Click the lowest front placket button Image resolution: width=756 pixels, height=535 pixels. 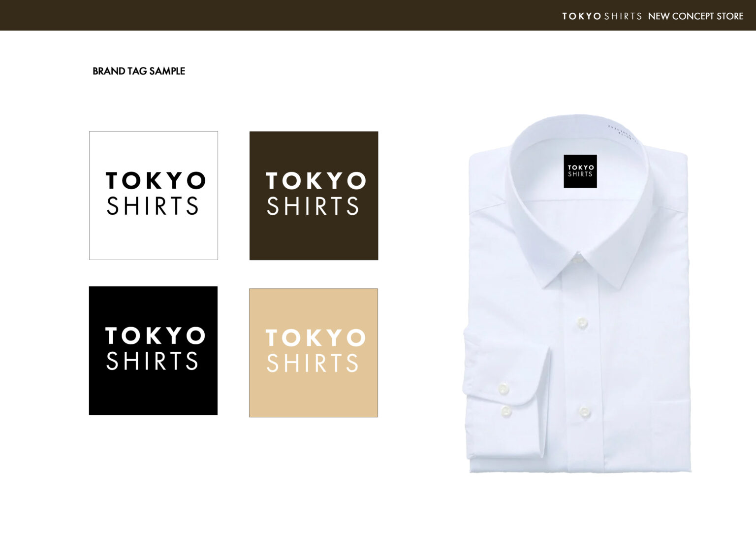[584, 411]
